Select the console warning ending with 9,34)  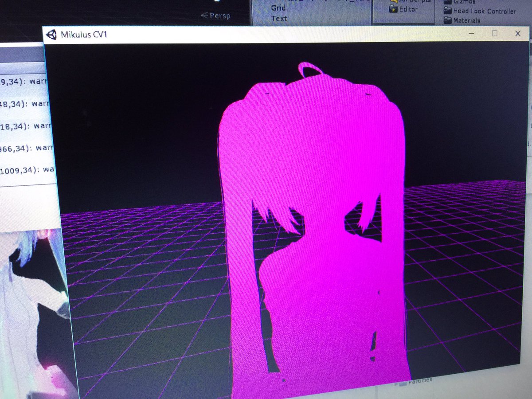click(23, 81)
